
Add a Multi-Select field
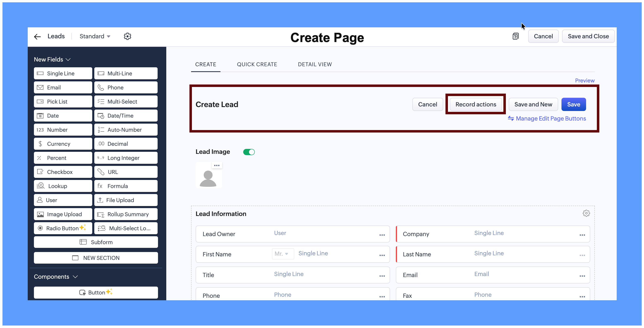pyautogui.click(x=126, y=102)
